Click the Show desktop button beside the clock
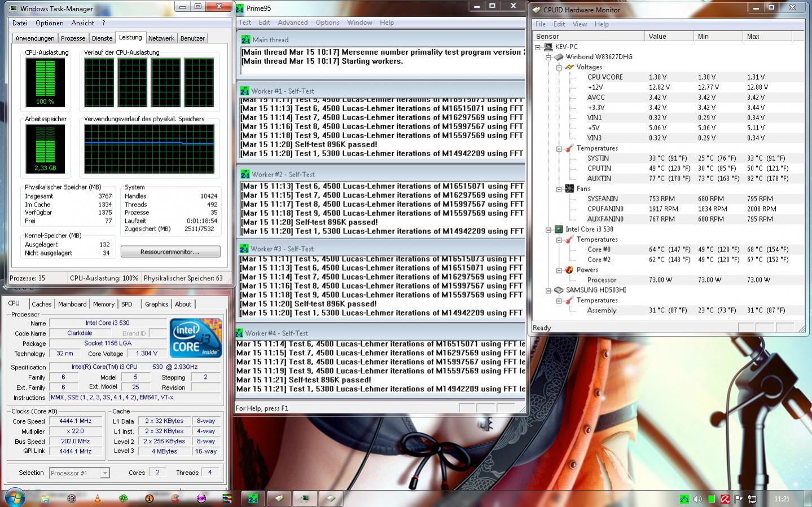Viewport: 812px width, 507px height. coord(808,499)
